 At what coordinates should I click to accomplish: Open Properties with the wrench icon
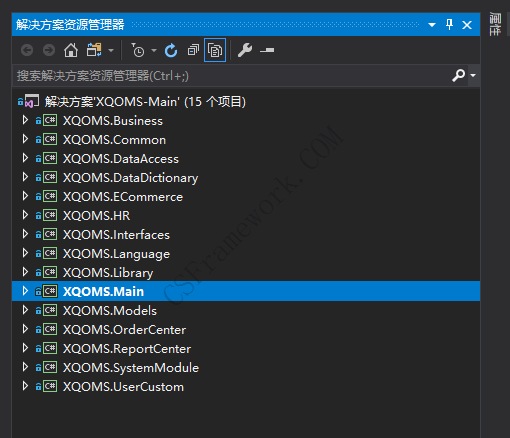[245, 50]
